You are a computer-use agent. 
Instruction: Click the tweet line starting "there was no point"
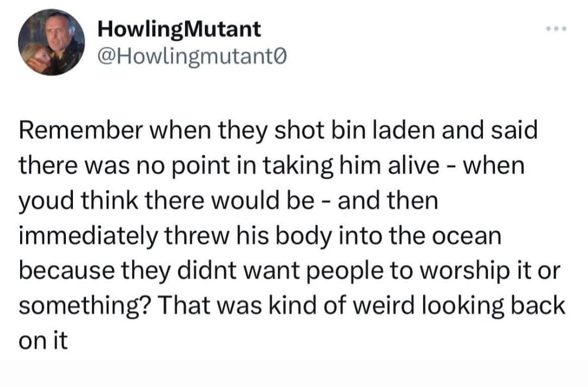click(272, 166)
